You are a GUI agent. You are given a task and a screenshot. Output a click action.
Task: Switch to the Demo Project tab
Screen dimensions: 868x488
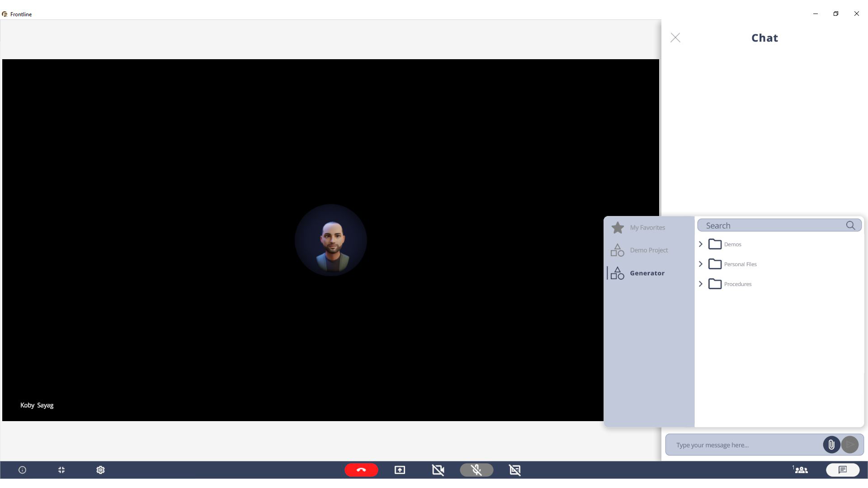click(x=648, y=250)
